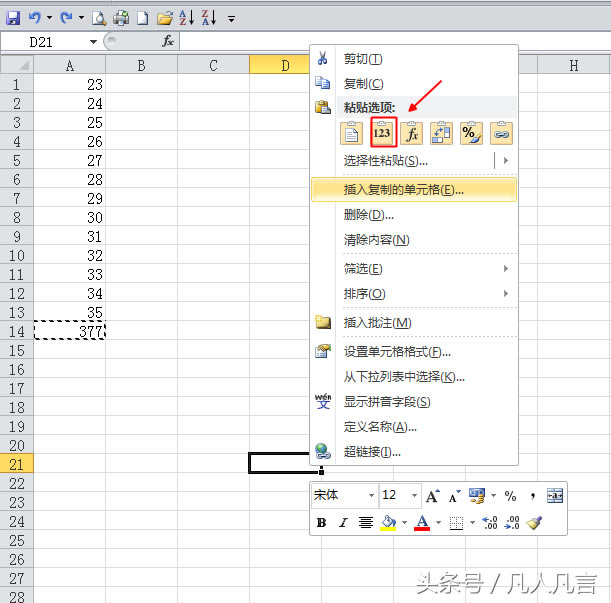Choose Paste Transpose icon
Screen dimensions: 611x603
tap(441, 133)
